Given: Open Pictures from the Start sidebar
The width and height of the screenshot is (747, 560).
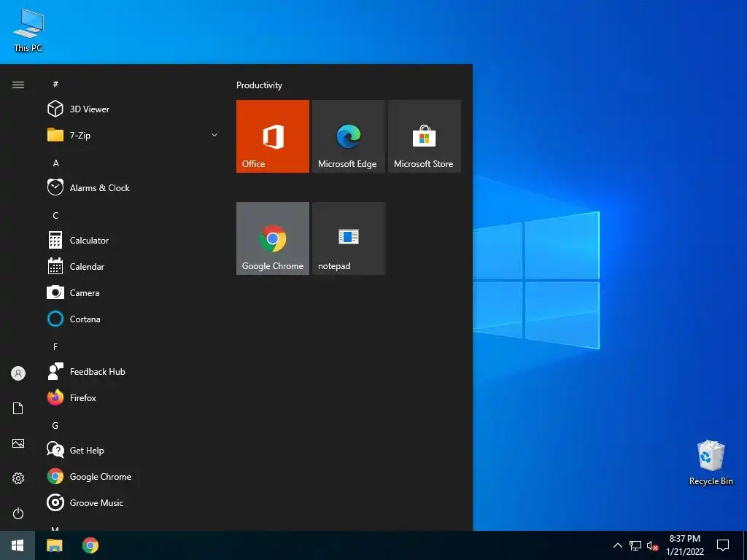Looking at the screenshot, I should (18, 443).
